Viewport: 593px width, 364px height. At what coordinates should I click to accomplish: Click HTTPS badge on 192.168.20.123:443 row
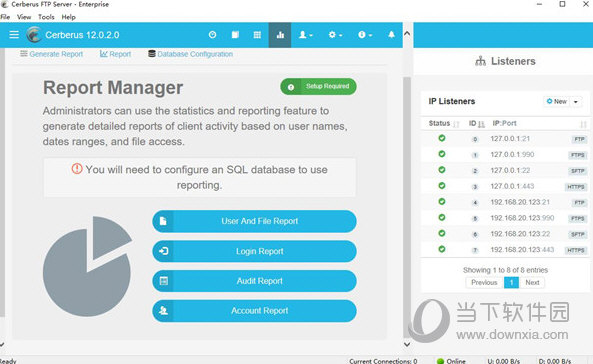coord(576,250)
